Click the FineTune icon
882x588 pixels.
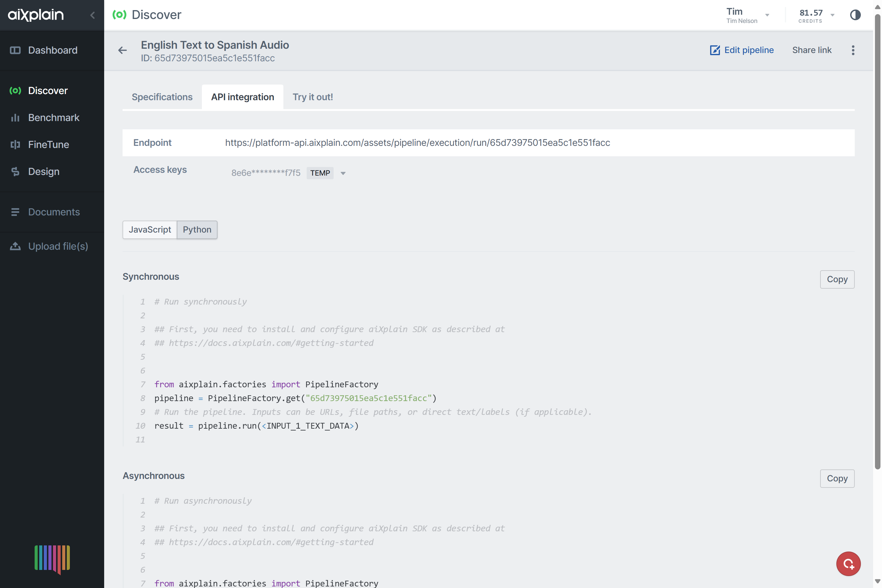click(15, 145)
